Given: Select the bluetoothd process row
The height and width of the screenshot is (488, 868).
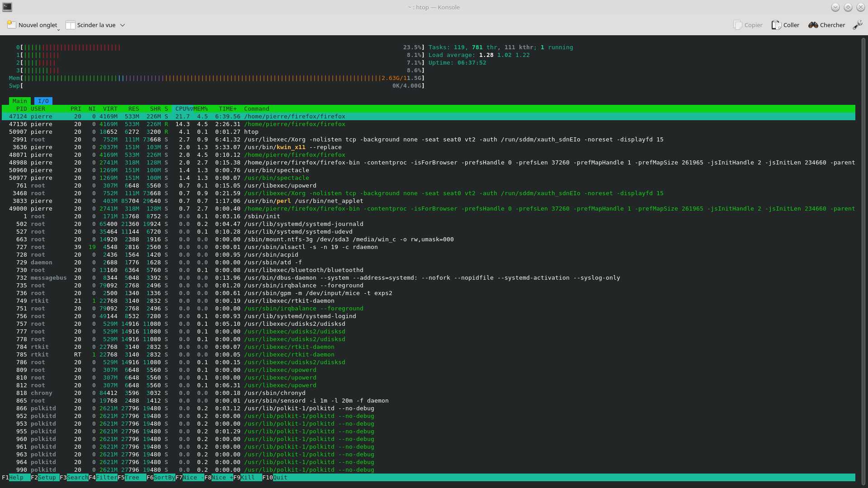Looking at the screenshot, I should 429,270.
